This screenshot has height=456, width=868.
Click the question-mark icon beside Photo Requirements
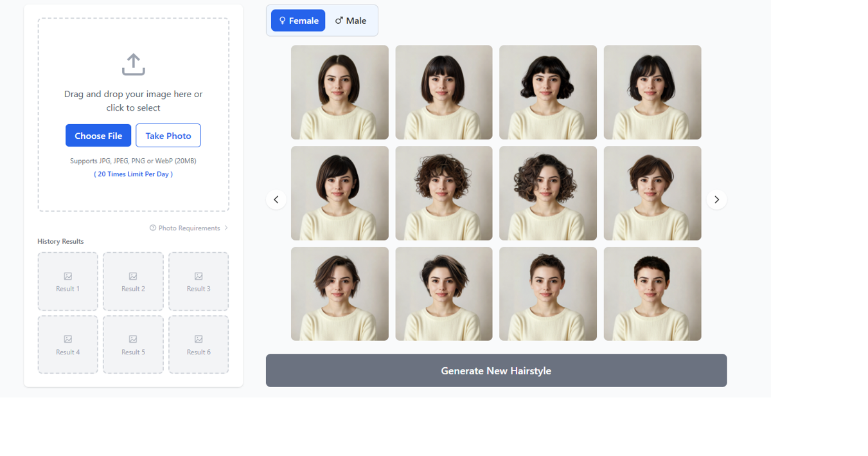point(153,228)
